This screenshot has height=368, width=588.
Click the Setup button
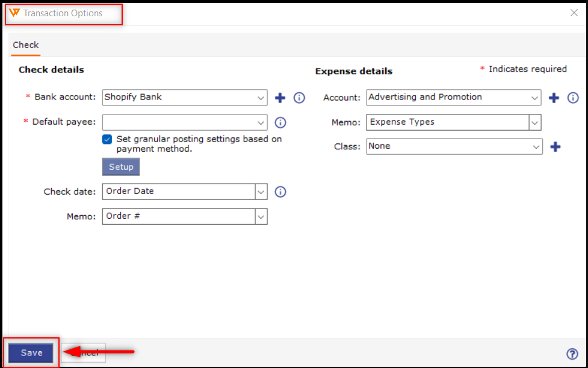121,167
